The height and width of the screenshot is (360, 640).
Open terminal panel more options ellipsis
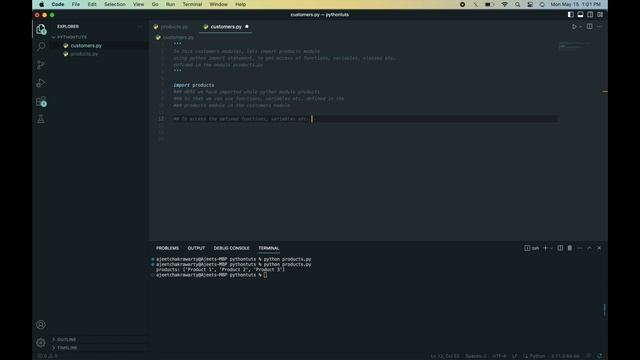pyautogui.click(x=580, y=248)
